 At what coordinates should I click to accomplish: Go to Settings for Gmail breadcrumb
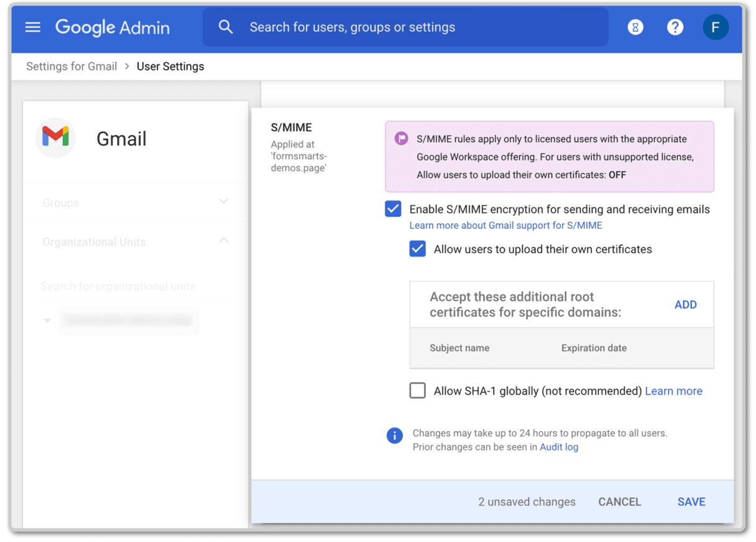(71, 67)
